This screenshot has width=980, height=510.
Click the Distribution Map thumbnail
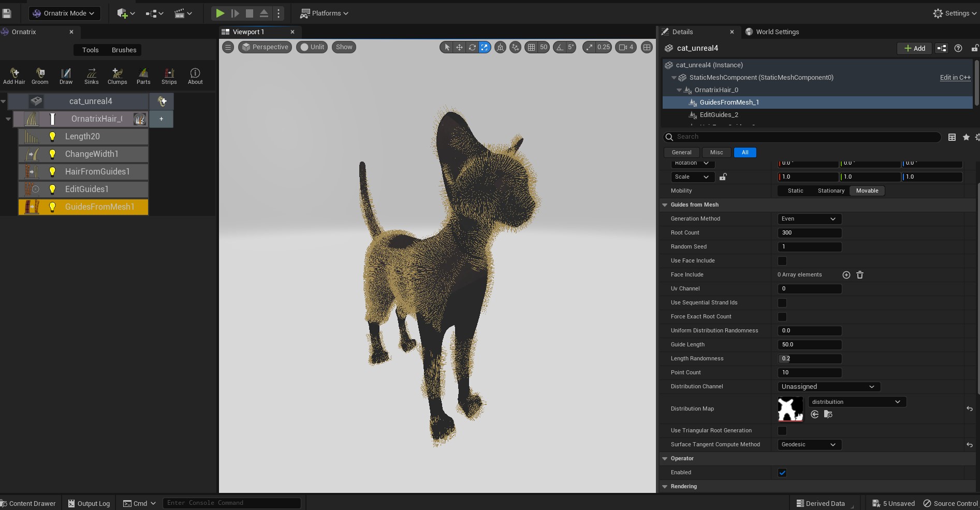point(790,409)
